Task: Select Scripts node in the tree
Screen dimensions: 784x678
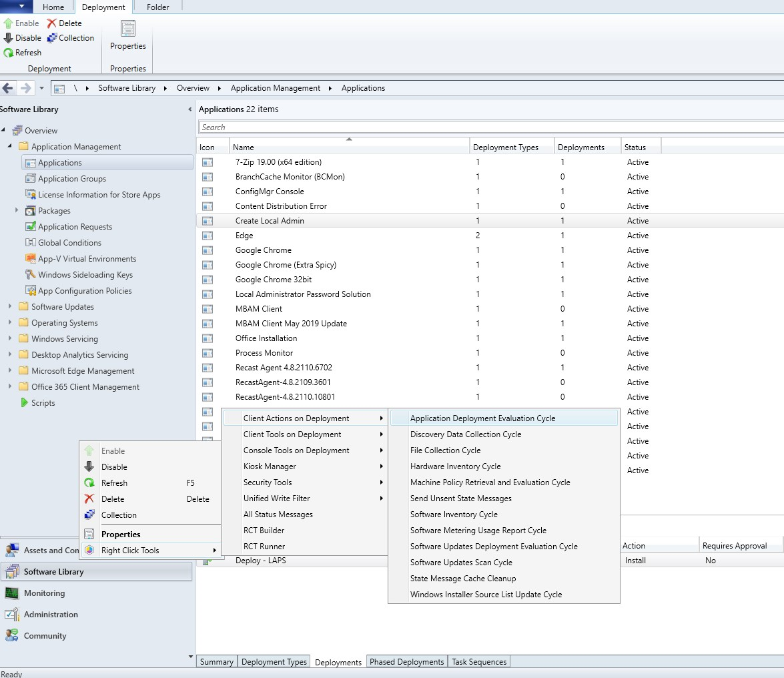Action: [43, 403]
